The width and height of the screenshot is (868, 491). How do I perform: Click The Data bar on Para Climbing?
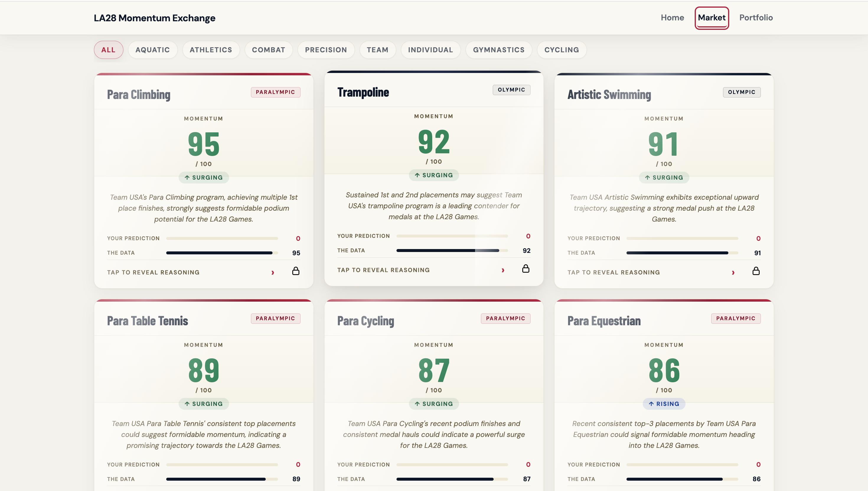(x=222, y=253)
